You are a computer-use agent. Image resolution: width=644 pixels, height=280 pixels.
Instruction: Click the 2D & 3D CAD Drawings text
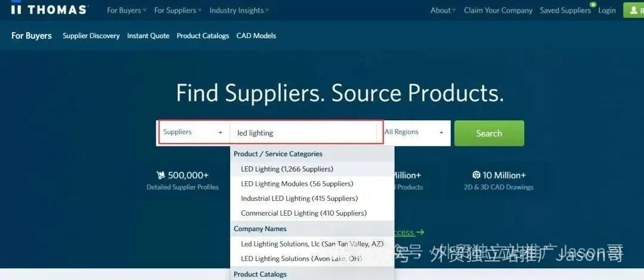(499, 187)
